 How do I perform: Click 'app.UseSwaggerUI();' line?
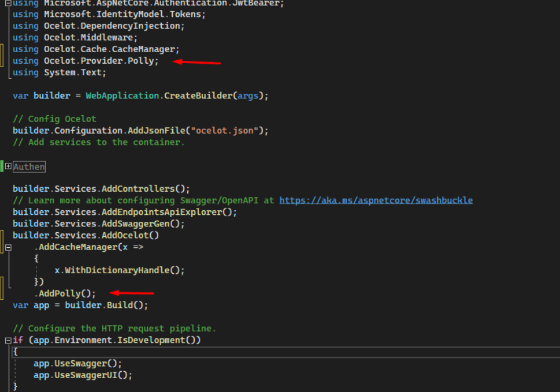coord(83,375)
